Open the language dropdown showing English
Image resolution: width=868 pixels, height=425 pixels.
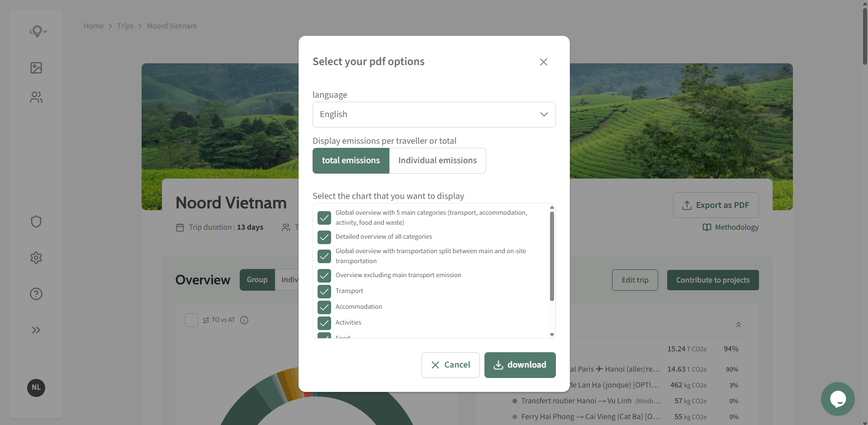tap(434, 114)
